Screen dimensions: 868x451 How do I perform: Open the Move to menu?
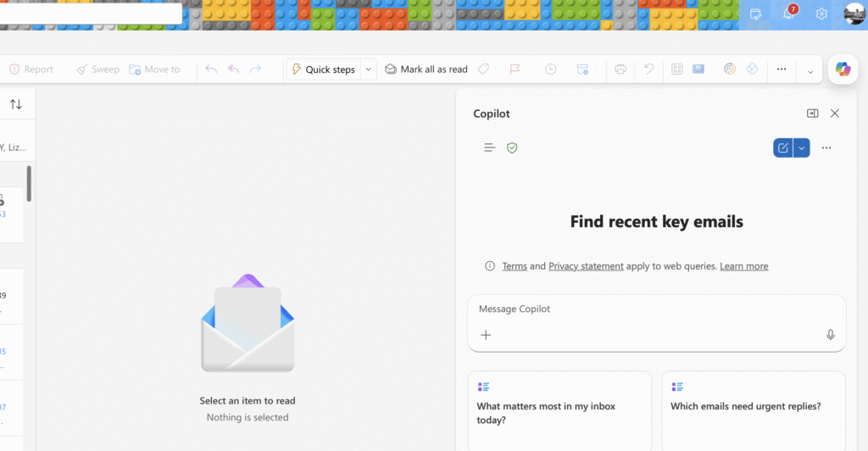(x=154, y=70)
